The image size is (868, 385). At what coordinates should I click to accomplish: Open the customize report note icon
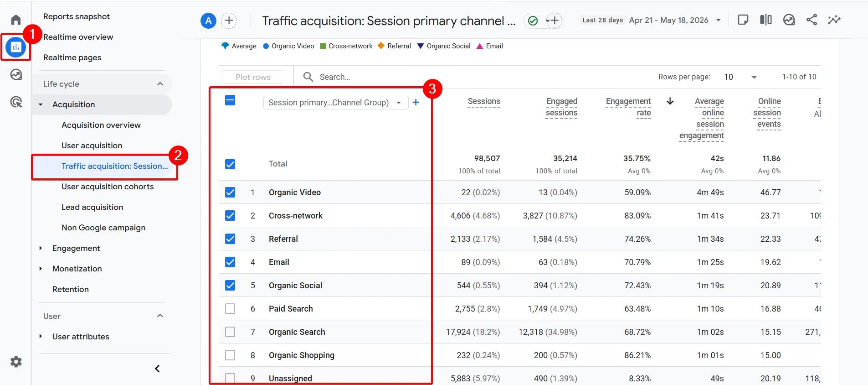click(743, 20)
